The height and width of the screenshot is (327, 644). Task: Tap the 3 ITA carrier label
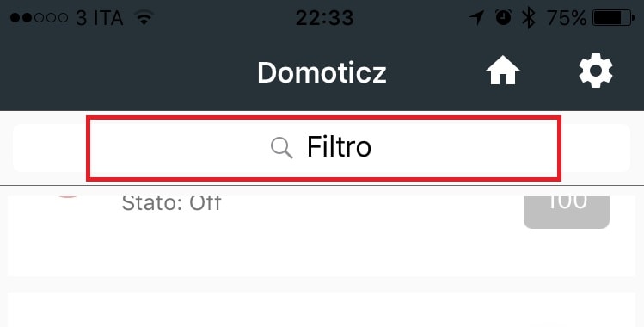pyautogui.click(x=100, y=18)
